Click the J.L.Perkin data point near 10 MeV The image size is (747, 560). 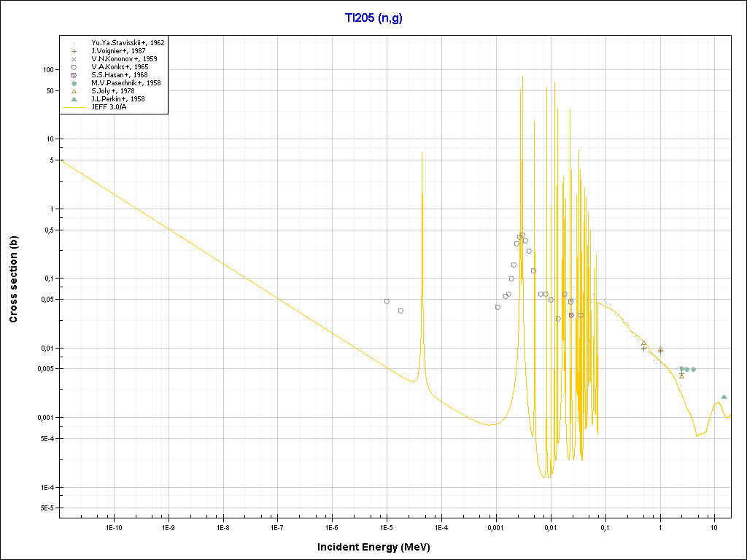click(x=724, y=397)
